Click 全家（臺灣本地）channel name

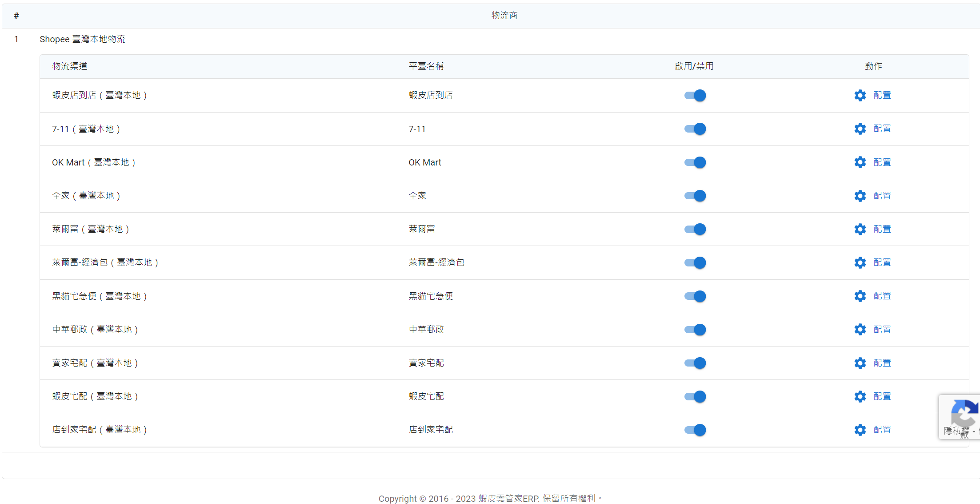point(86,196)
